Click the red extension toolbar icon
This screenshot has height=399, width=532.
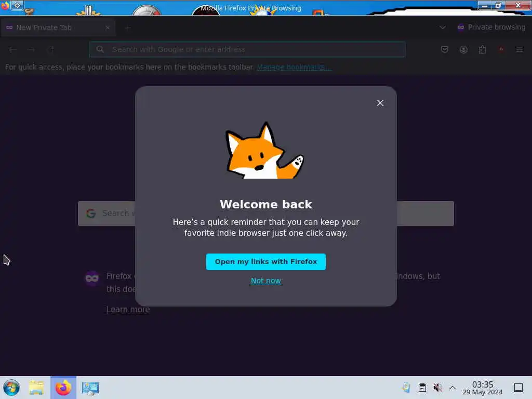(501, 49)
